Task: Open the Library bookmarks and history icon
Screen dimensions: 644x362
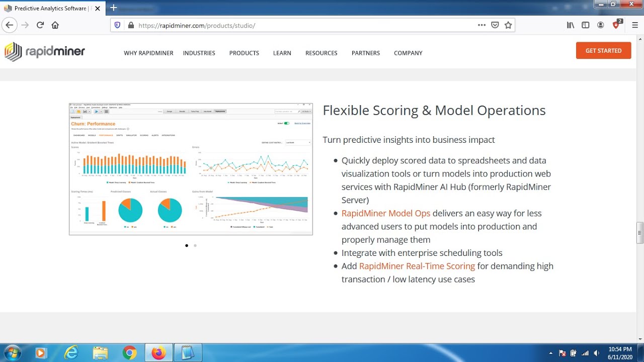Action: click(x=571, y=25)
